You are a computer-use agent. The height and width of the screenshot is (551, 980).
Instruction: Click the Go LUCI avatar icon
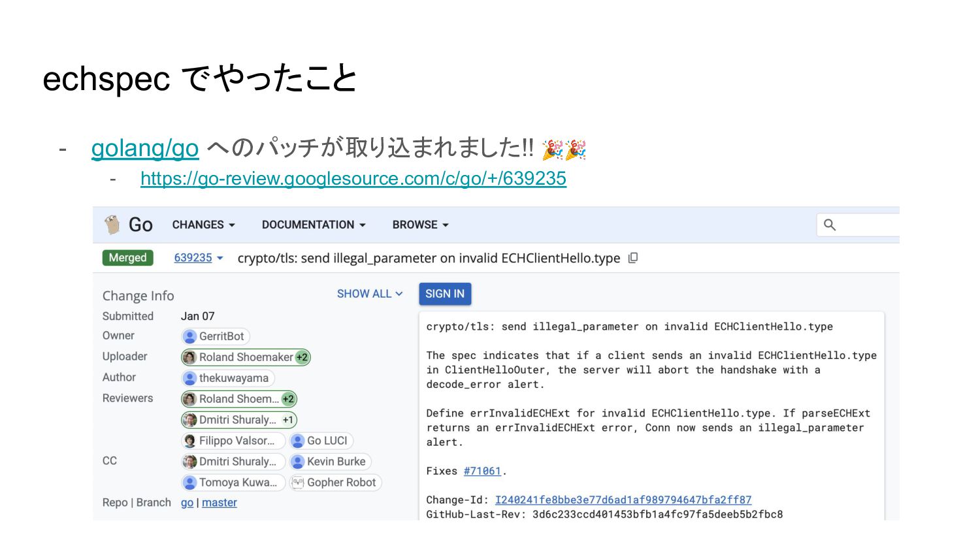coord(297,441)
